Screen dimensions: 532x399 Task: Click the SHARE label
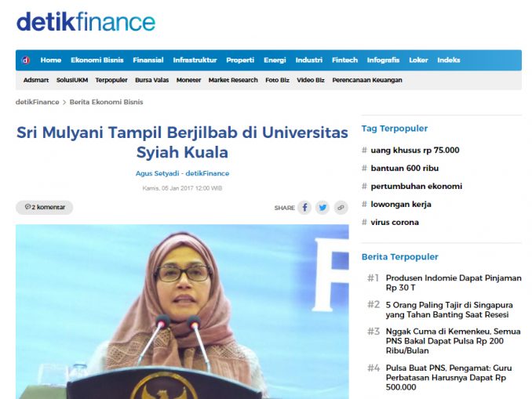pyautogui.click(x=284, y=208)
